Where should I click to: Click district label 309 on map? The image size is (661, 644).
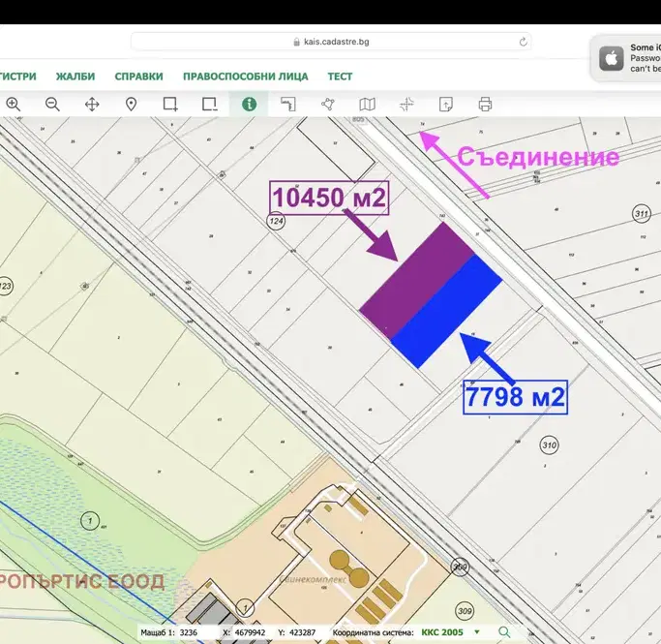click(x=465, y=611)
